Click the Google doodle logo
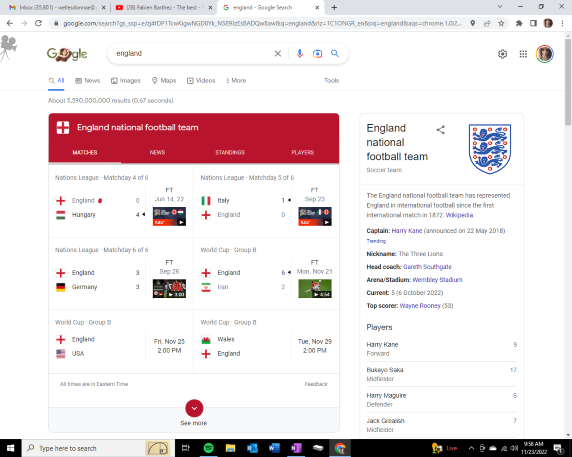Viewport: 572px width, 457px height. 67,54
